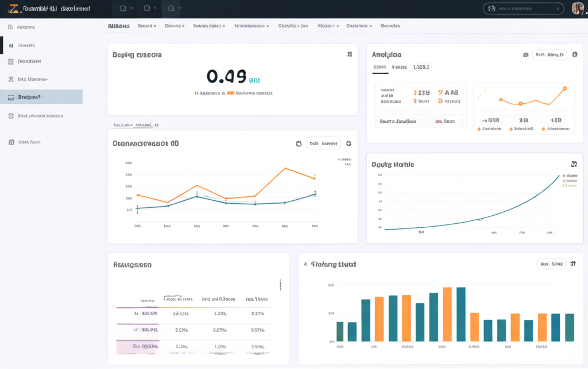Open the Analytics icon in the sidebar
Screen dimensions: 588x369
click(x=10, y=26)
